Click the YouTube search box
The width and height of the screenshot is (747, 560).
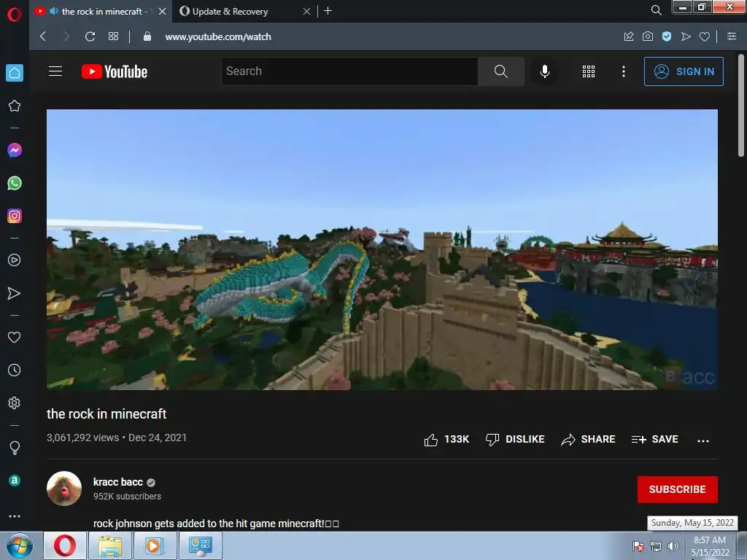tap(349, 71)
